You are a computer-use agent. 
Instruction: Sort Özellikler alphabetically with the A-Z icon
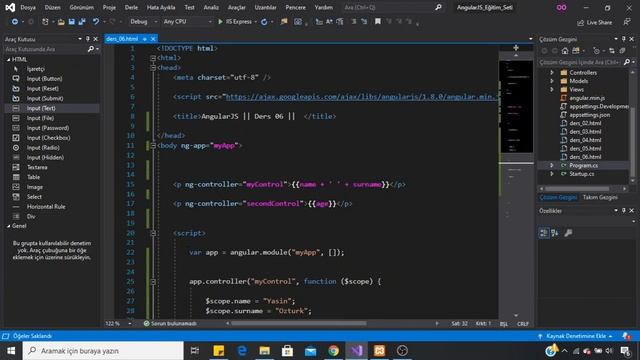(x=555, y=233)
